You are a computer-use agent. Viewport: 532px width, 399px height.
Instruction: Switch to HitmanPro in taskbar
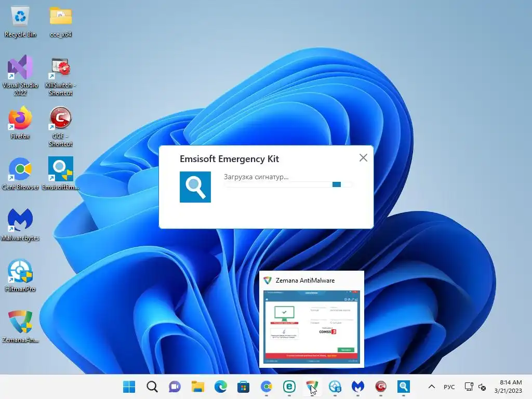click(335, 387)
